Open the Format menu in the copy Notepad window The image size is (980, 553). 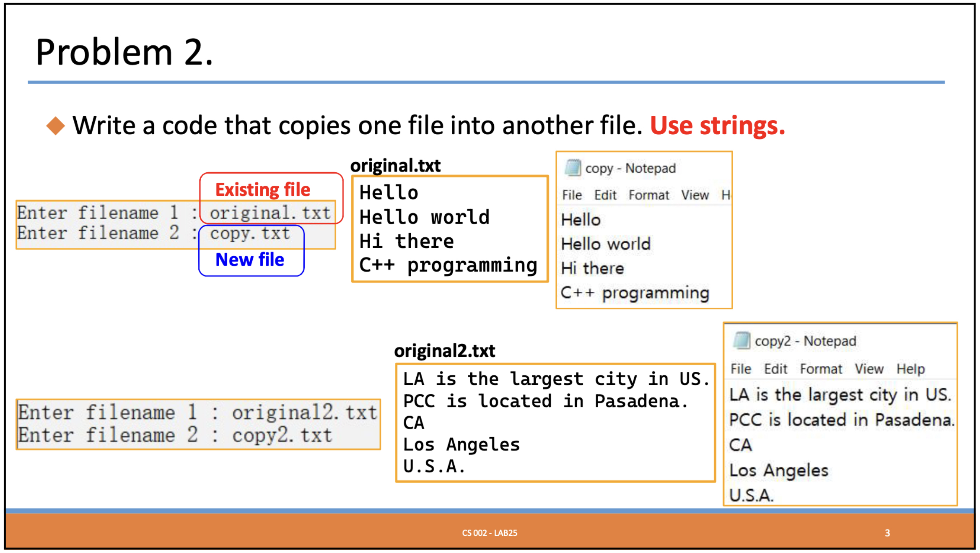649,195
